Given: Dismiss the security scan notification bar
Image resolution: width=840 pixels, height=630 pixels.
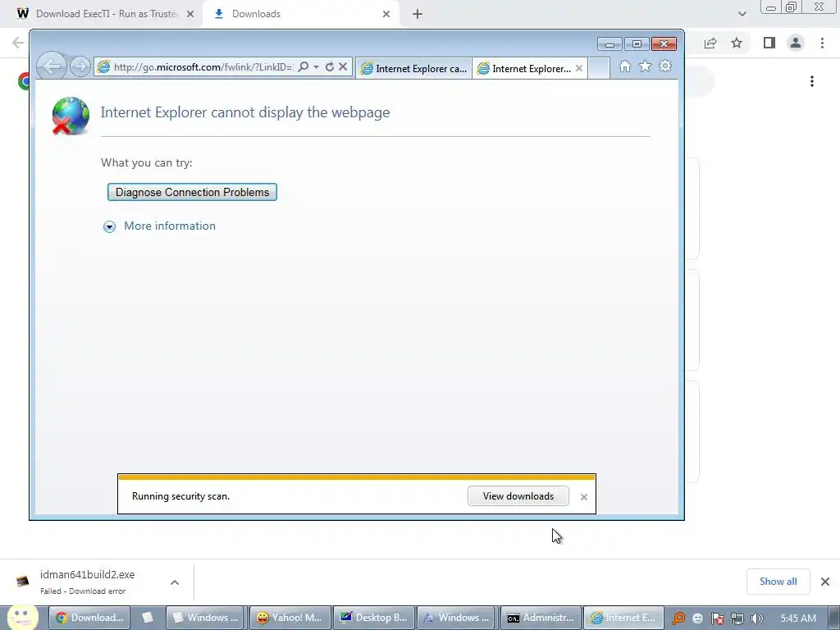Looking at the screenshot, I should [x=584, y=497].
